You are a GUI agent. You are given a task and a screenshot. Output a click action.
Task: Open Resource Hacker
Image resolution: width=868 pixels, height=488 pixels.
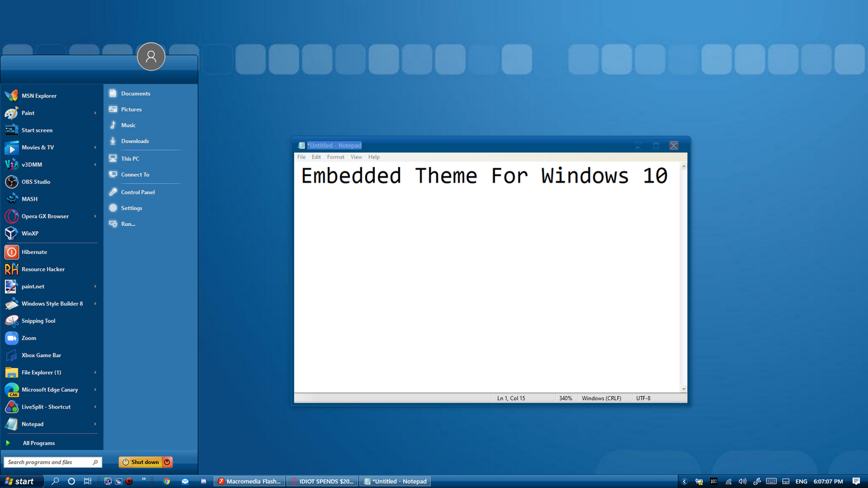pyautogui.click(x=51, y=269)
